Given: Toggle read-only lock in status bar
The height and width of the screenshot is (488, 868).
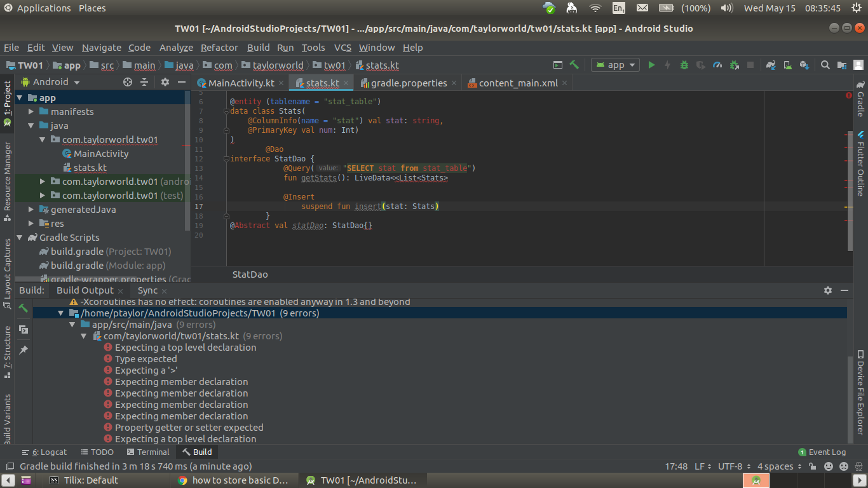Looking at the screenshot, I should [x=813, y=466].
